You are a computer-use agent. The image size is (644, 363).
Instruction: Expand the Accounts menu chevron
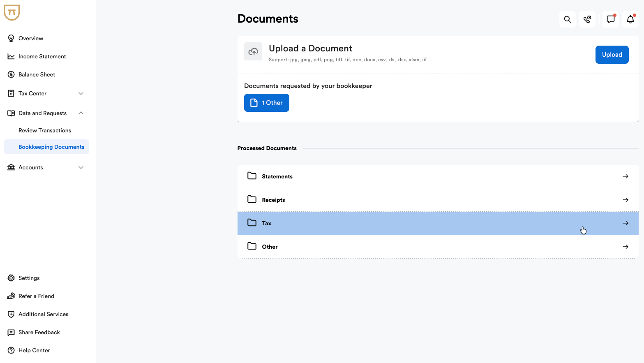tap(81, 167)
